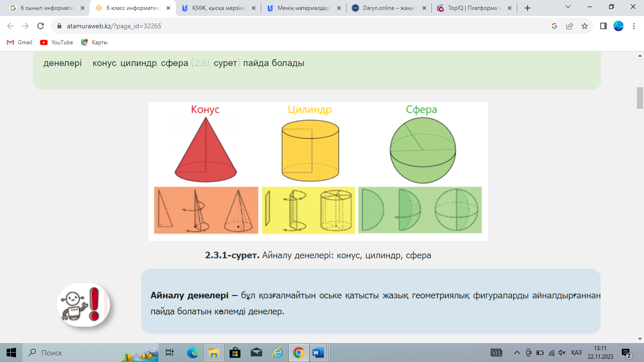Screen dimensions: 644x362
Task: Click the green sphere rotation diagram
Action: [x=420, y=210]
